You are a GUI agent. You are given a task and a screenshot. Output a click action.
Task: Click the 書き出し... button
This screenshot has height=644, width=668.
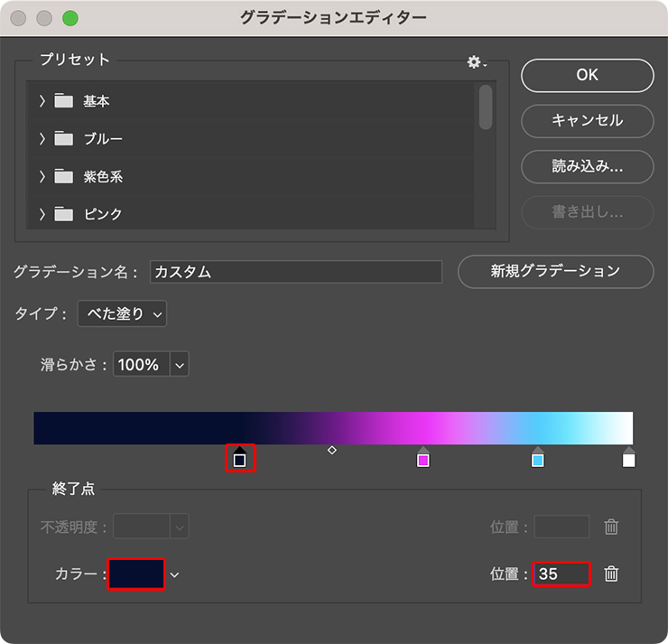click(x=588, y=212)
